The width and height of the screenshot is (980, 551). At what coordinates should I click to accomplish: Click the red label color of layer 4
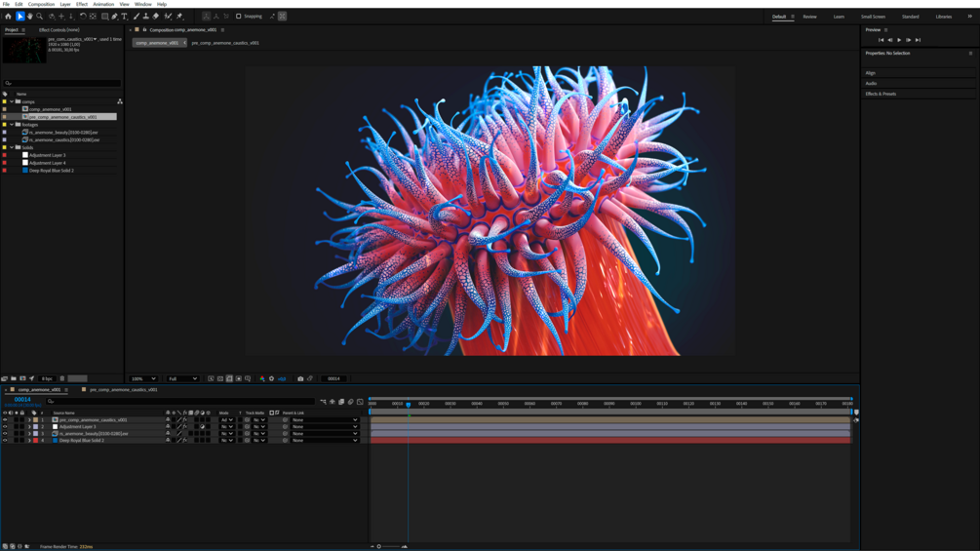pos(36,441)
